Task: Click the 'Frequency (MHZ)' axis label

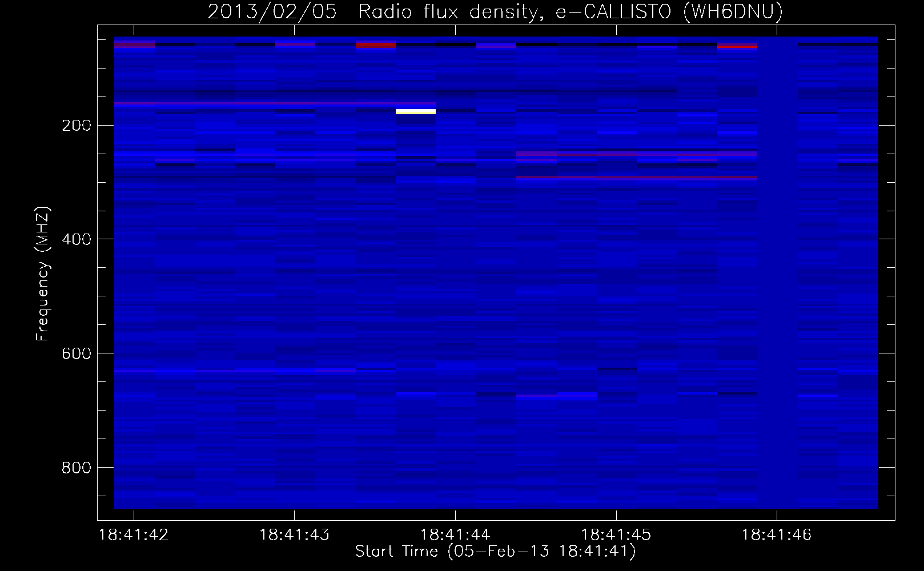Action: tap(43, 274)
